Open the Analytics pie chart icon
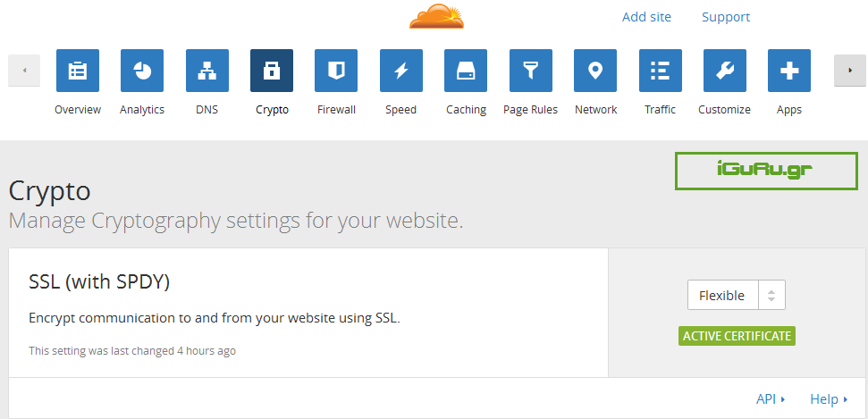 tap(142, 71)
